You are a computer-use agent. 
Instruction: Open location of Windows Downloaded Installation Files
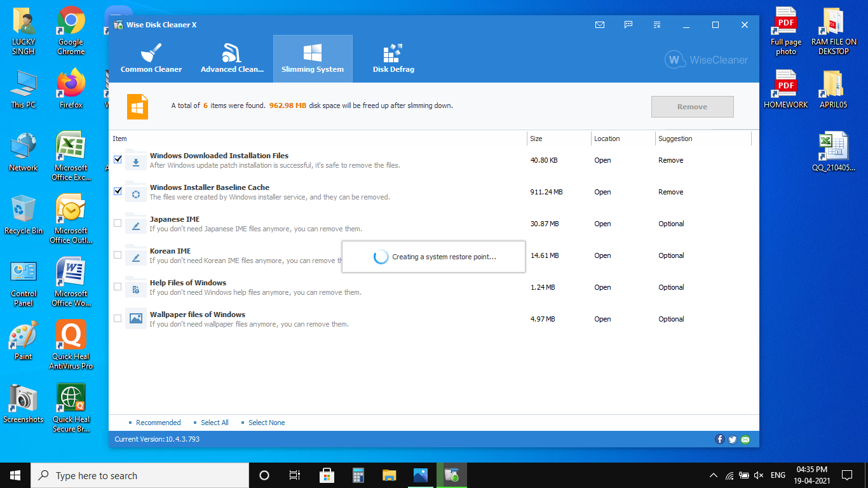602,160
